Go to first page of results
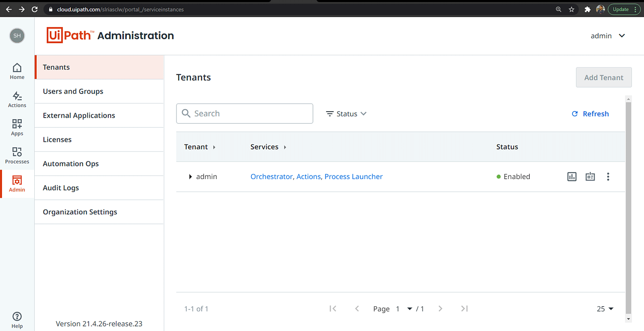The height and width of the screenshot is (331, 644). (333, 308)
